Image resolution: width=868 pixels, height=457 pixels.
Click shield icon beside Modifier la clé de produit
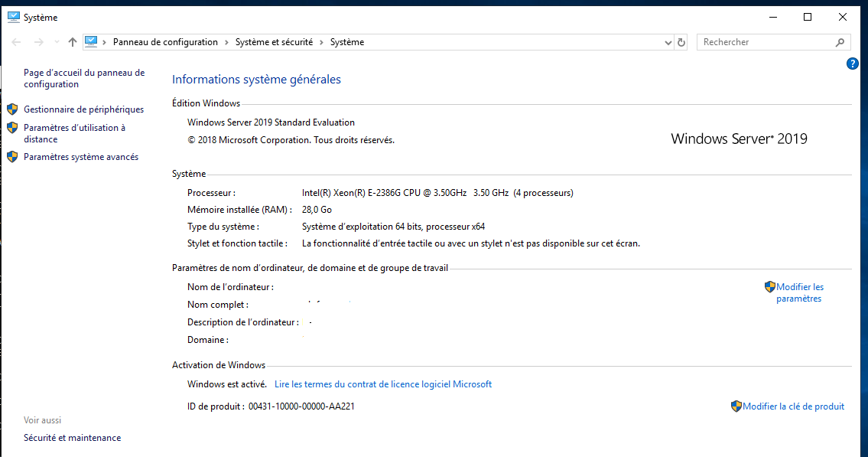click(x=736, y=406)
